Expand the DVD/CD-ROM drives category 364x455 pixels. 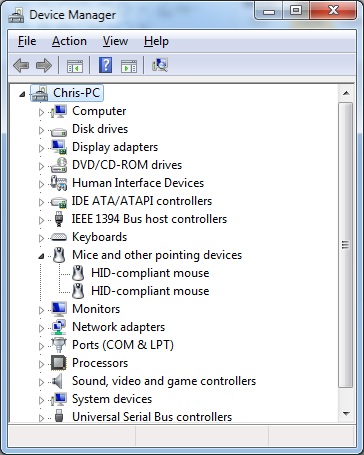[x=41, y=166]
